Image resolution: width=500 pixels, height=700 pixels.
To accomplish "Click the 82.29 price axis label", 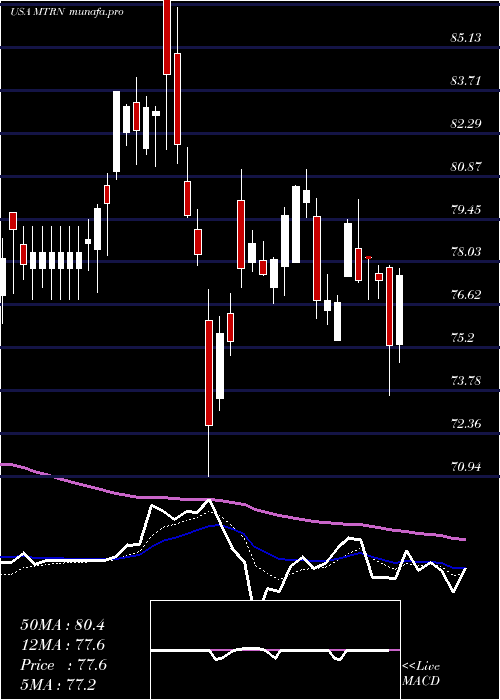I will click(x=466, y=124).
